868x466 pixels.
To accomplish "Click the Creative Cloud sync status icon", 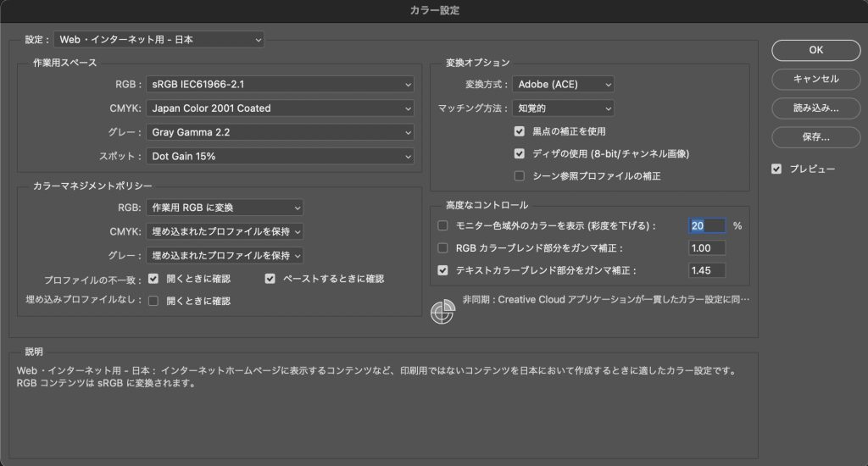I will coord(442,312).
